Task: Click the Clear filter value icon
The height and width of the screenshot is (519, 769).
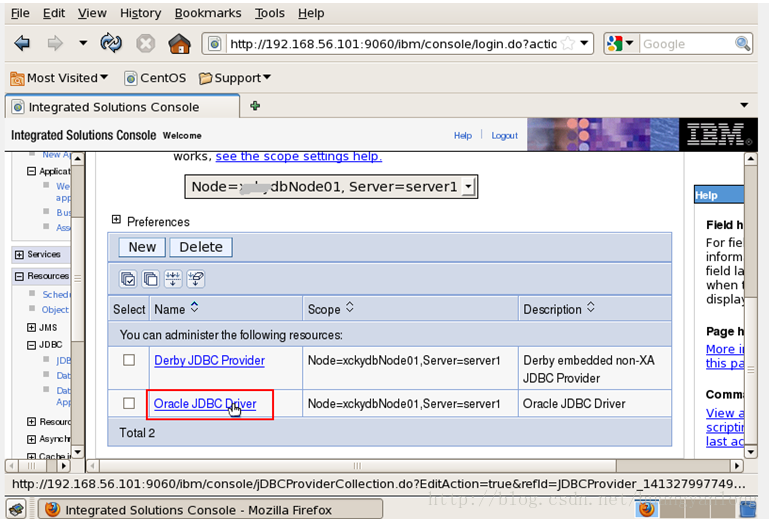Action: pyautogui.click(x=196, y=279)
